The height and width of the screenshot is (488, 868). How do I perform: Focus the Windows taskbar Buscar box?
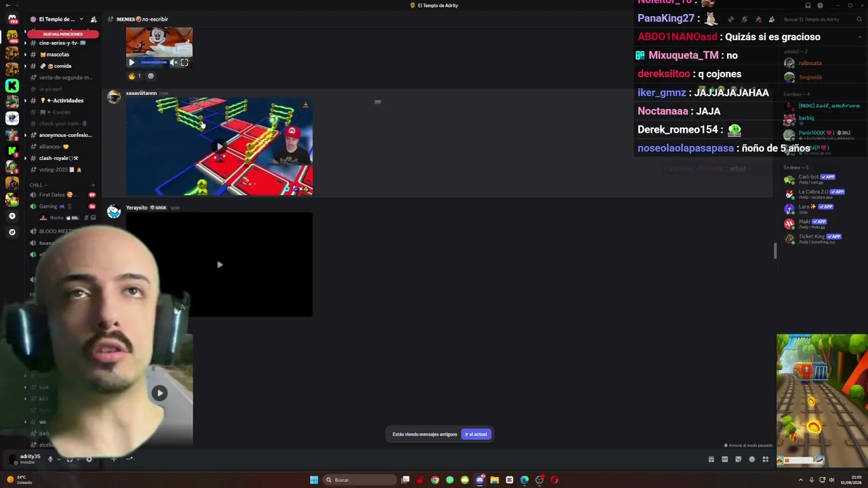coord(359,480)
